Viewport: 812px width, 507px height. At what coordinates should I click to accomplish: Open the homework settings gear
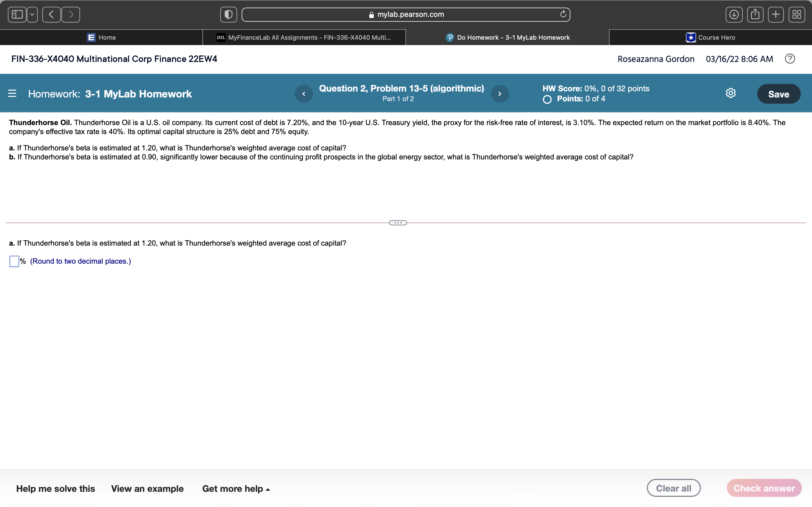click(x=731, y=93)
